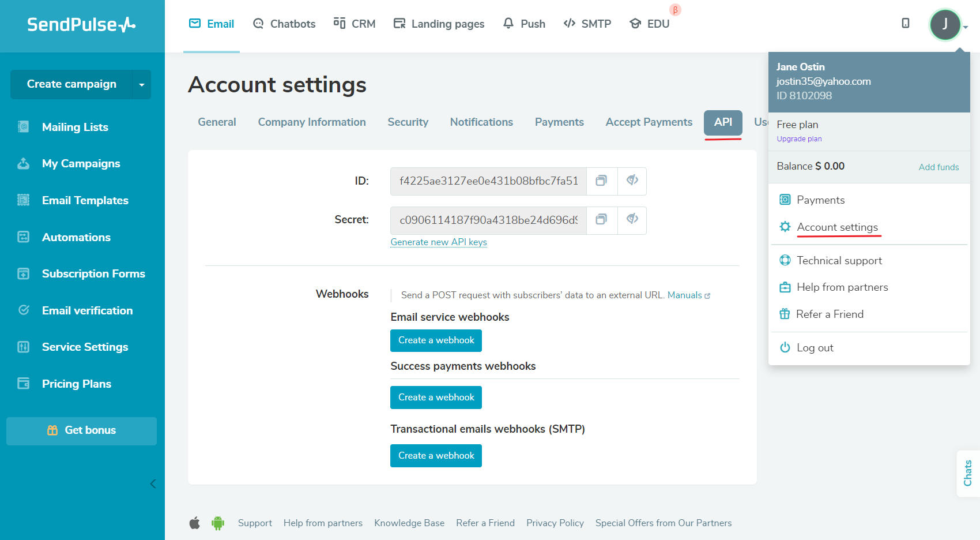
Task: Click Generate new API keys link
Action: 438,242
